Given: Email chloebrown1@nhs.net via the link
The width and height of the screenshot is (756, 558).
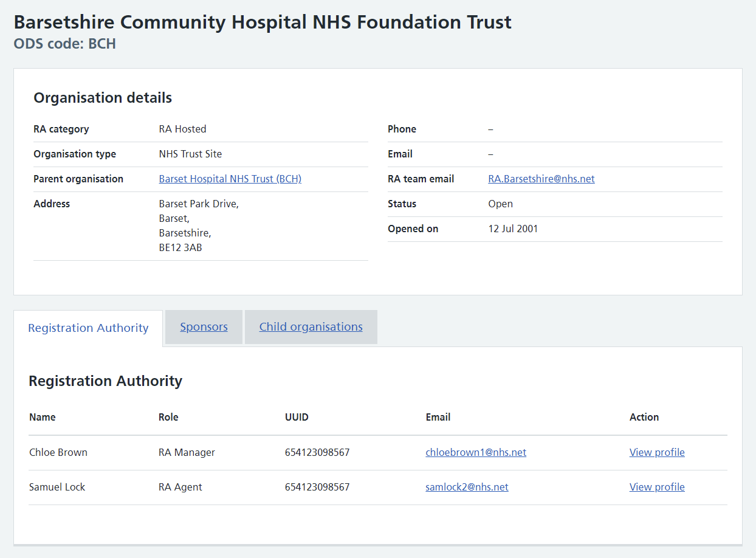Looking at the screenshot, I should tap(476, 452).
